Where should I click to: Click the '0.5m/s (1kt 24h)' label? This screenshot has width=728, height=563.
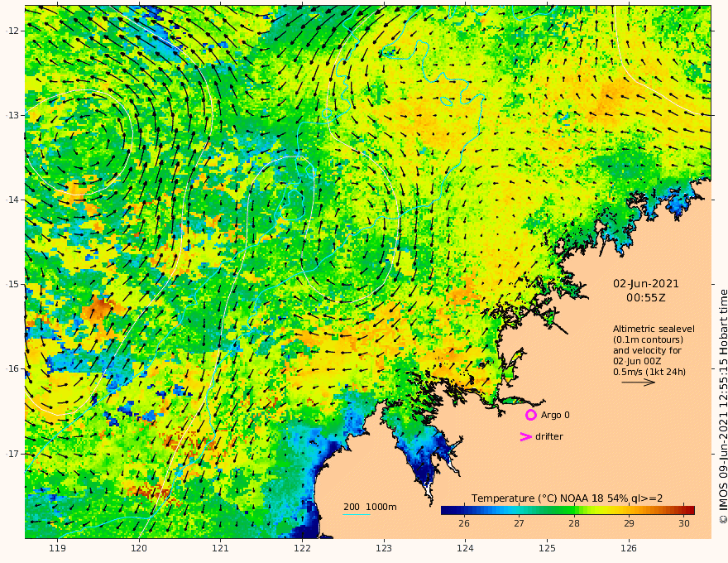(x=649, y=372)
